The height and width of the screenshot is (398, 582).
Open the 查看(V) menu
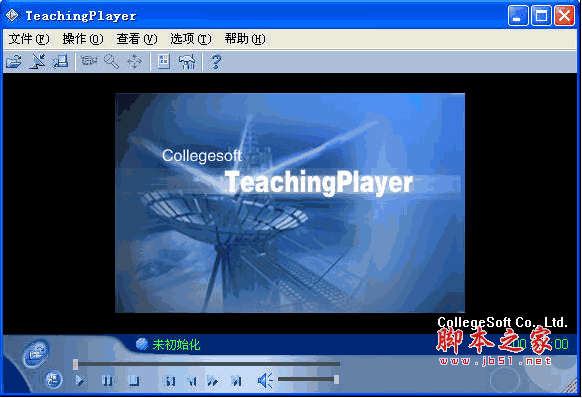[x=137, y=39]
